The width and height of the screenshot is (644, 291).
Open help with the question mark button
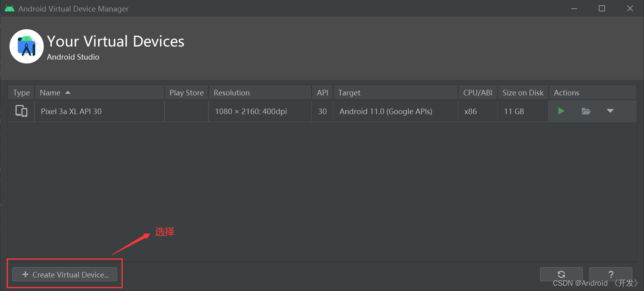[611, 274]
